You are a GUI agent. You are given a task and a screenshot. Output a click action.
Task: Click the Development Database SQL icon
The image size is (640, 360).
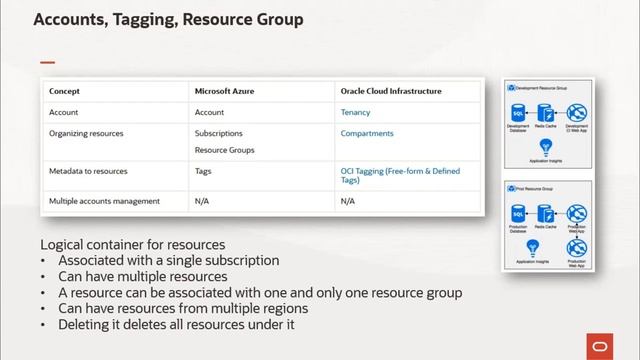pos(518,113)
